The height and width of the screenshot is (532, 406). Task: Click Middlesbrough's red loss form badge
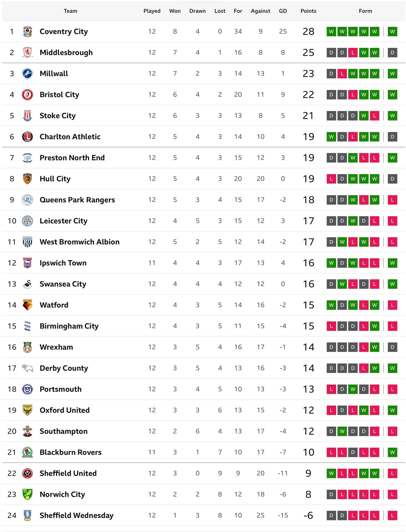[x=353, y=52]
